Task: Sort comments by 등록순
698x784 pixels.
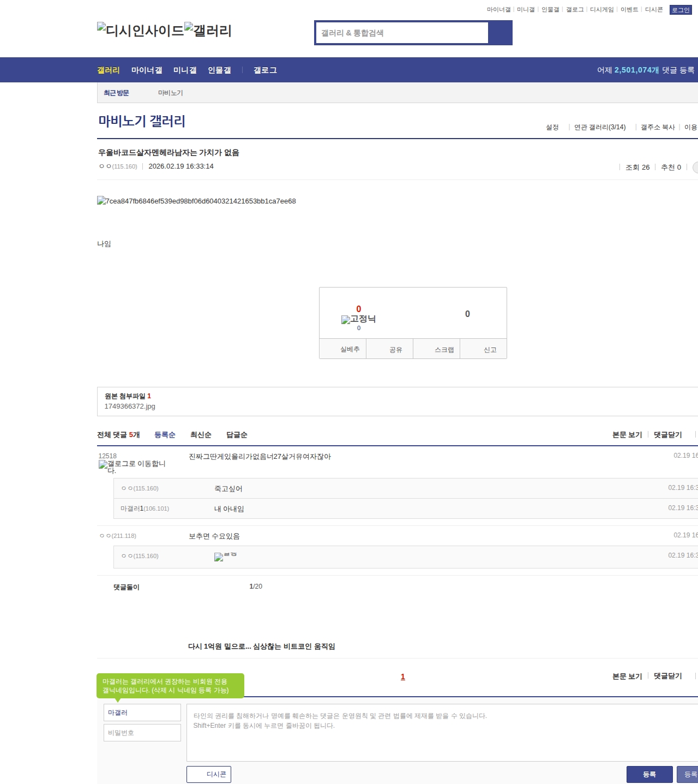Action: point(165,435)
